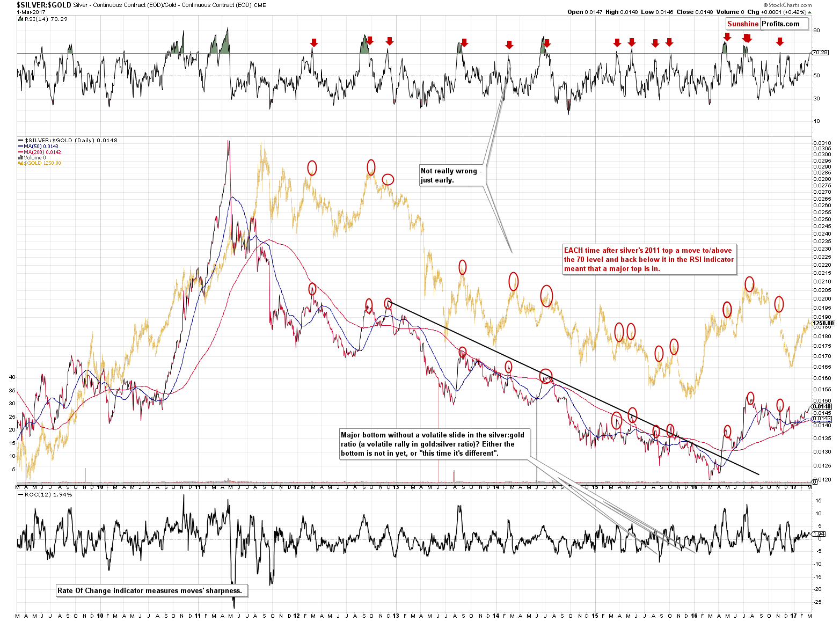Click the 1.94 ROC value tag
This screenshot has height=621, width=840.
819,534
